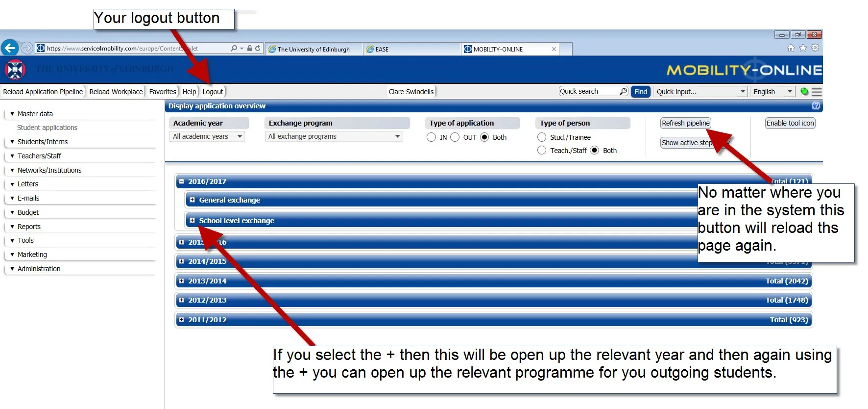Expand the 2014/2015 year section
Viewport: 868px width, 409px height.
click(x=182, y=261)
